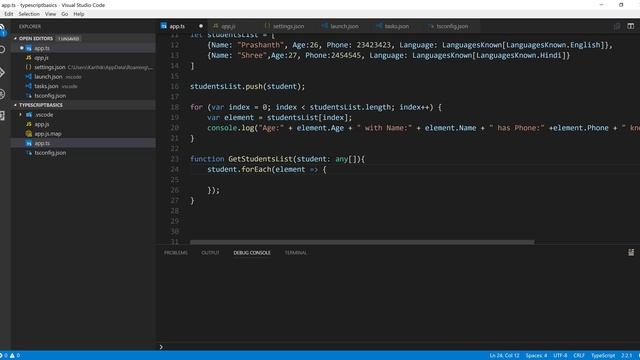640x360 pixels.
Task: Click the Ln 24, Col 12 status entry
Action: click(x=504, y=356)
